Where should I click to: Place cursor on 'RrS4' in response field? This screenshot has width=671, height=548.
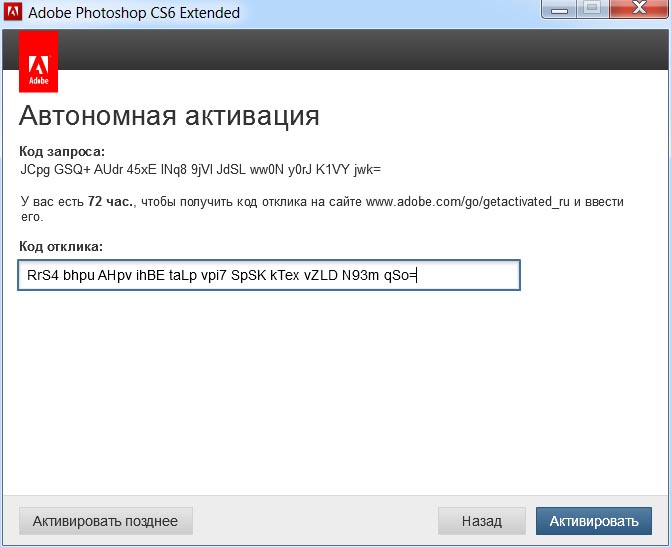click(42, 275)
